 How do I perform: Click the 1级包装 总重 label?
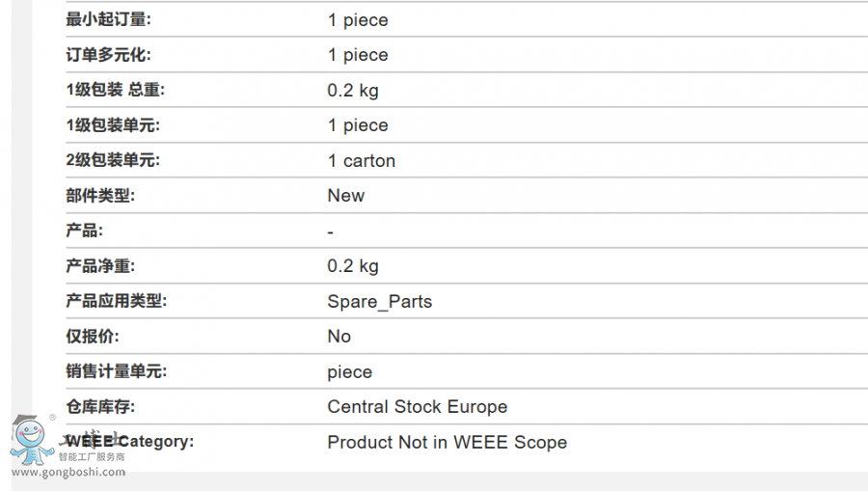[115, 90]
